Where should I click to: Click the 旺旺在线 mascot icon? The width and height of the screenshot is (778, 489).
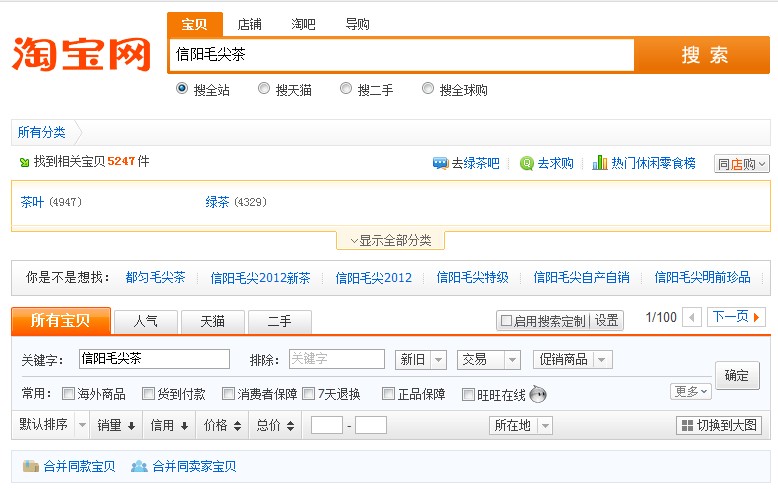pos(538,394)
